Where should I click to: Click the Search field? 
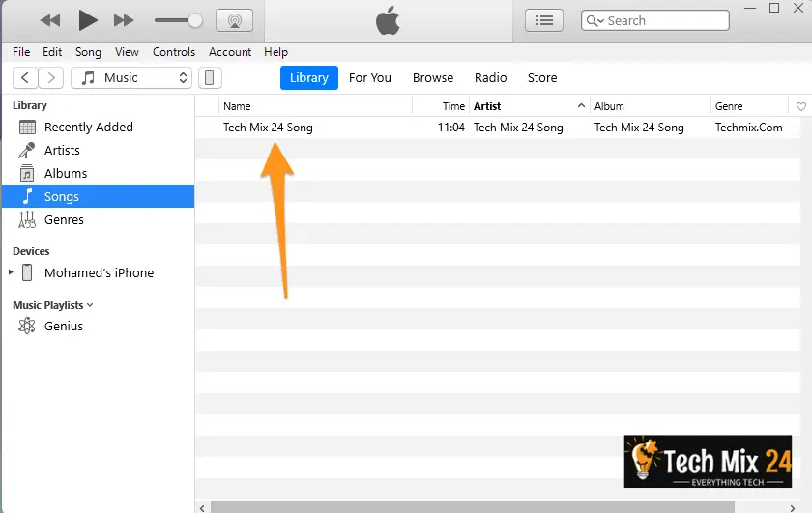655,20
